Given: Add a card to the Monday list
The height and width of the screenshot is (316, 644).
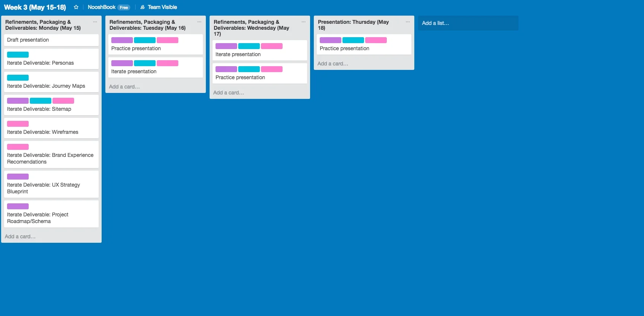Looking at the screenshot, I should [20, 236].
